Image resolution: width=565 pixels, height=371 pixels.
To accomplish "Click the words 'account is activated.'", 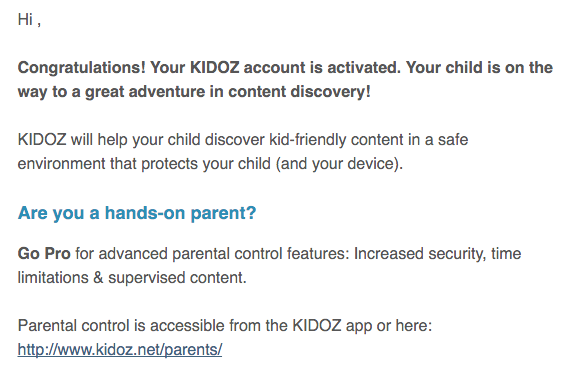I will (x=322, y=67).
